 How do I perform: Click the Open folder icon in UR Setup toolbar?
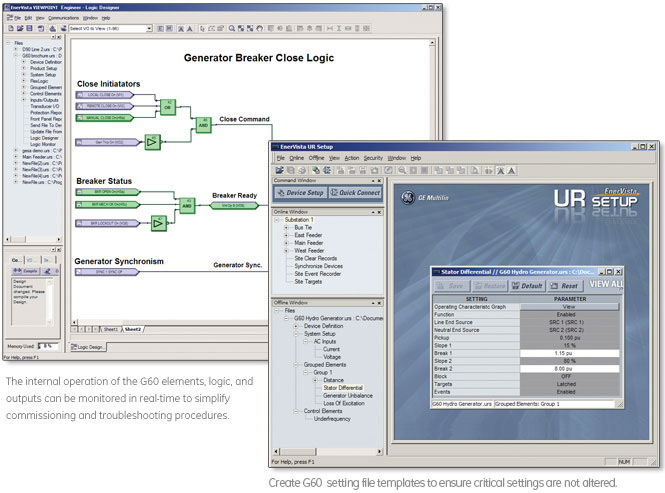coord(279,171)
